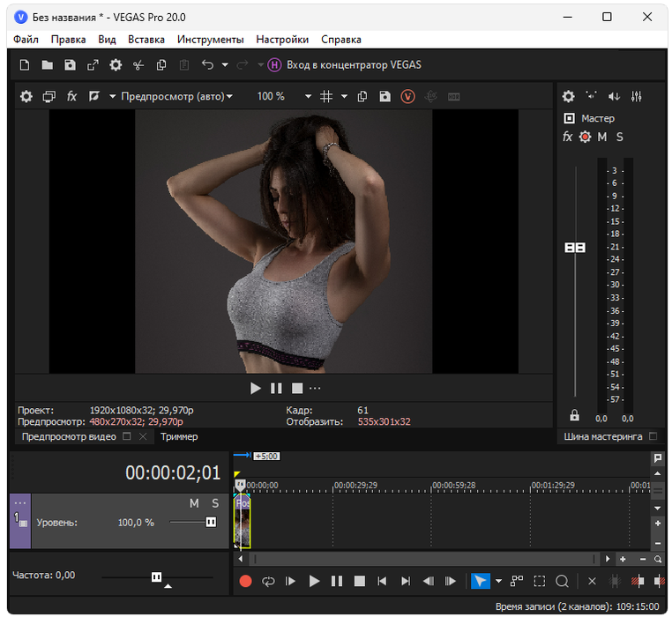Click the track 1 Уровень level slider
Screen dimensions: 672x617
coord(210,522)
